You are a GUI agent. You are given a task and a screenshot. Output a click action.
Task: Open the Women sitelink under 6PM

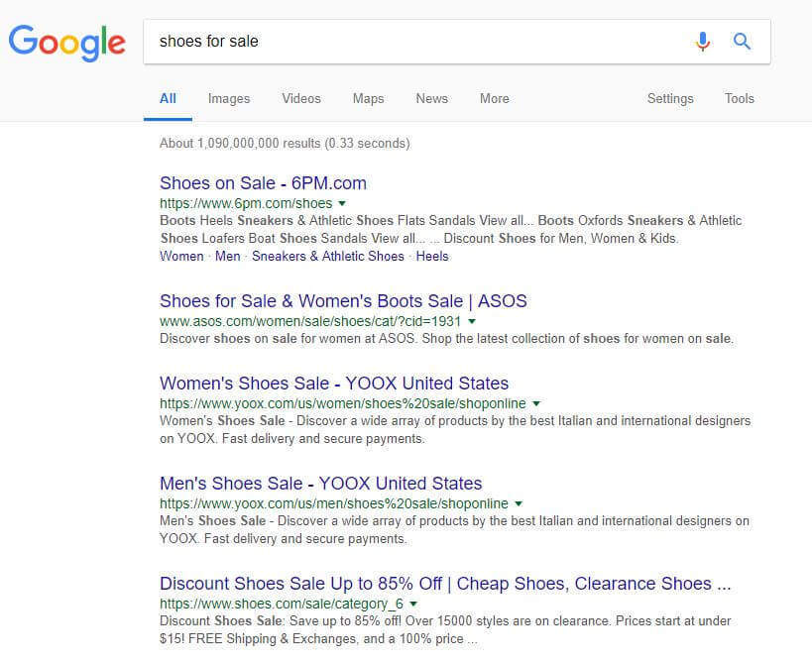tap(181, 257)
